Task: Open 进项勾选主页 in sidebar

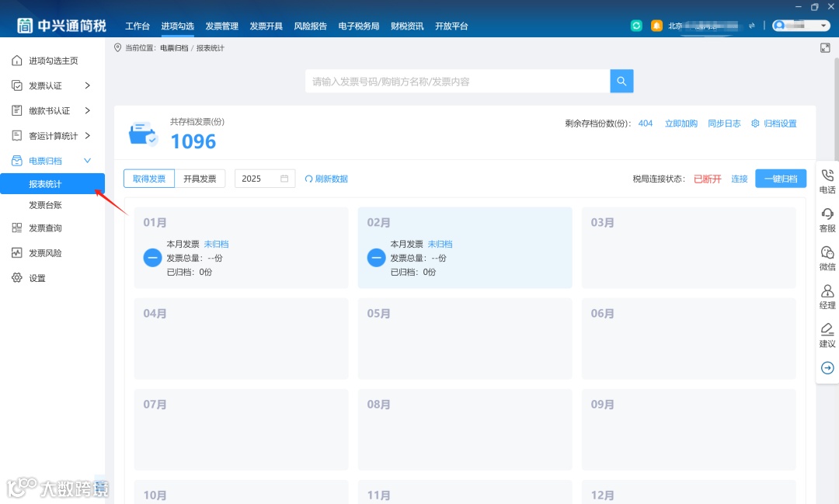Action: click(53, 61)
